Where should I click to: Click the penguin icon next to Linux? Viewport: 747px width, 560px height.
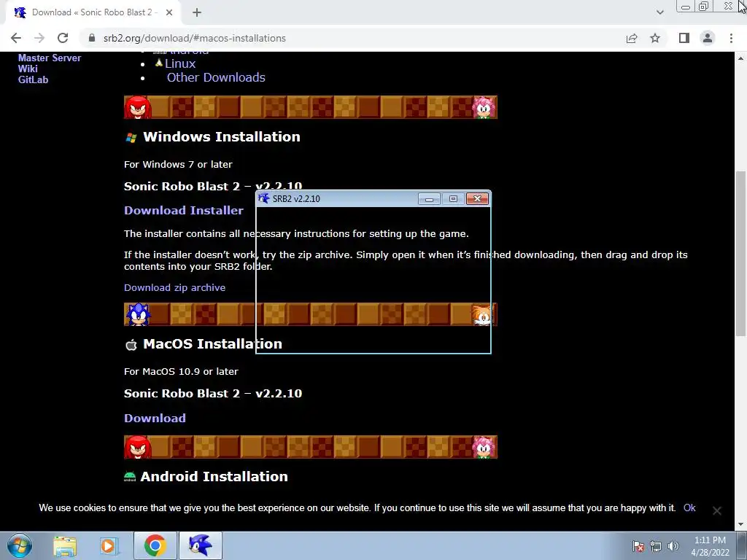pos(158,63)
